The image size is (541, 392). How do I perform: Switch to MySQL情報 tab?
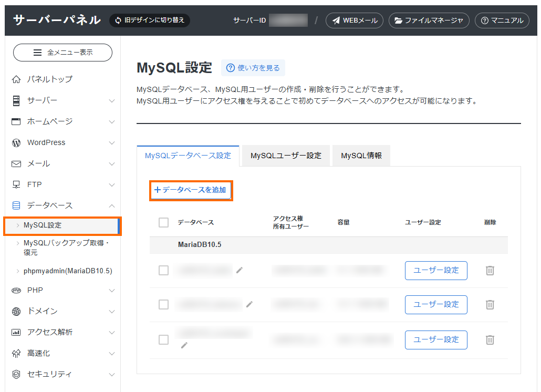(x=361, y=156)
